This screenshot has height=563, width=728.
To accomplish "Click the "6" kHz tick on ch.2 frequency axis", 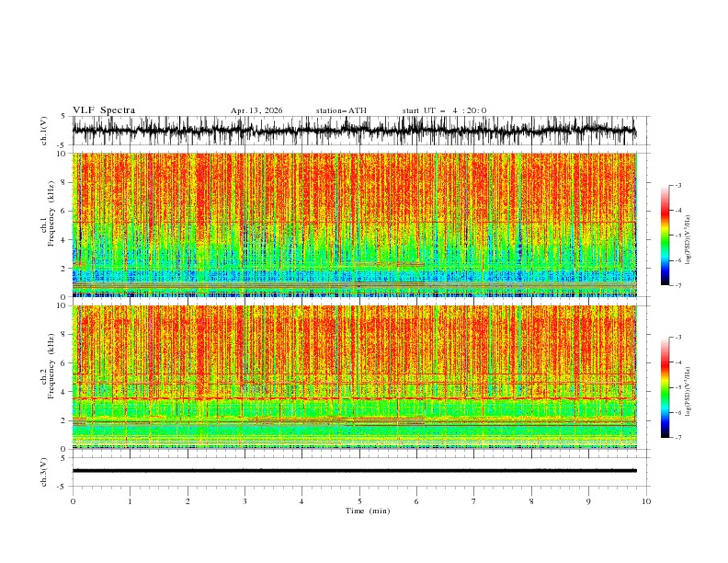I will click(64, 363).
